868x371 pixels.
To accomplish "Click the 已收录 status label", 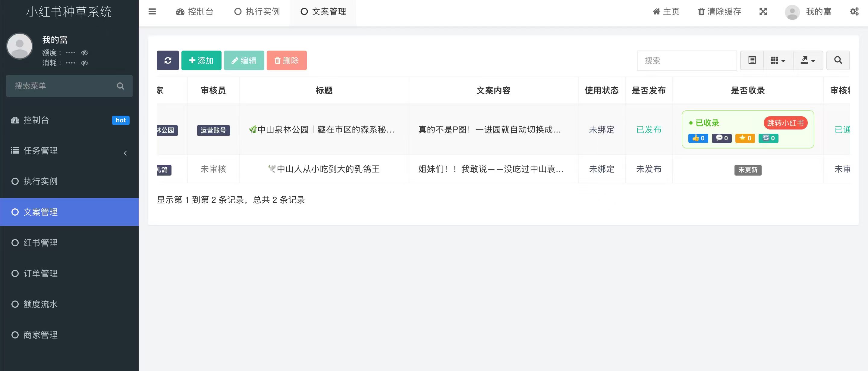I will pyautogui.click(x=704, y=123).
